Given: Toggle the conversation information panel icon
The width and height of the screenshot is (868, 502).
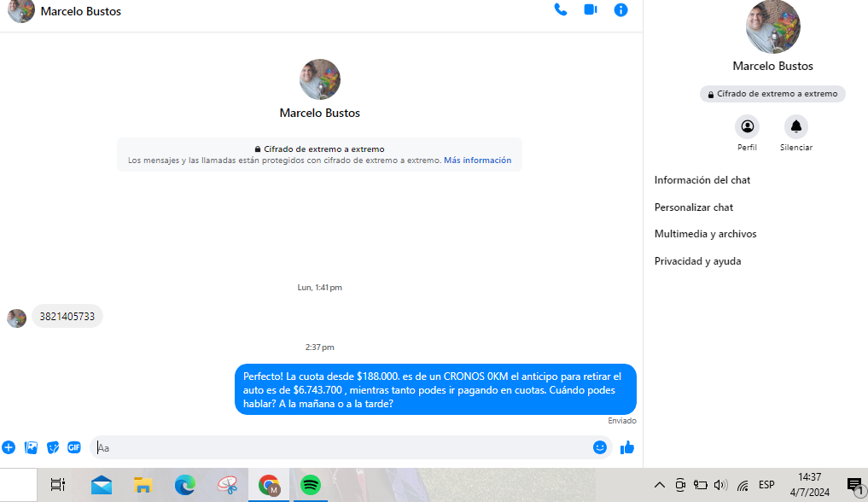Looking at the screenshot, I should click(x=620, y=10).
